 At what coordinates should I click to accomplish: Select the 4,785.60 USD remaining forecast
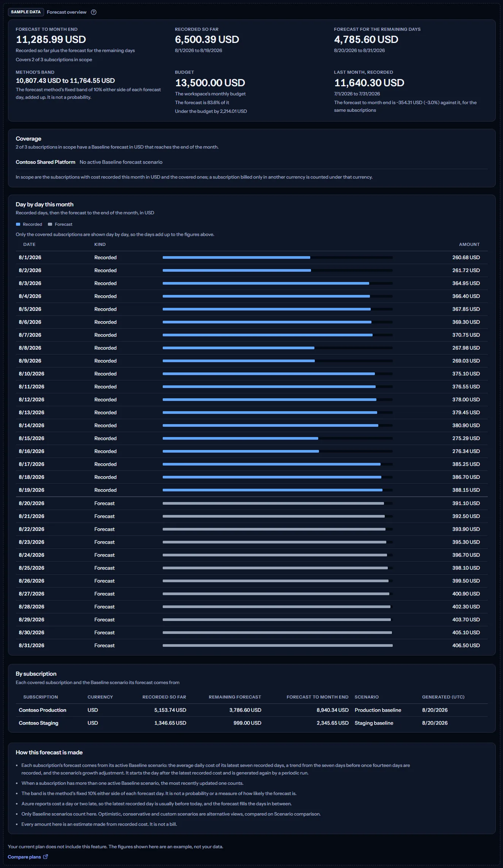pos(366,40)
